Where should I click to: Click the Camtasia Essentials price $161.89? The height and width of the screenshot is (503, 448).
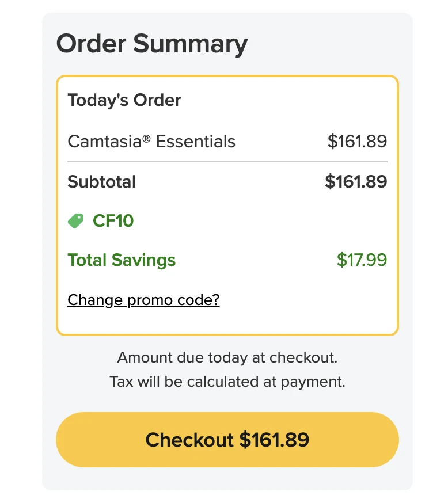pos(357,142)
